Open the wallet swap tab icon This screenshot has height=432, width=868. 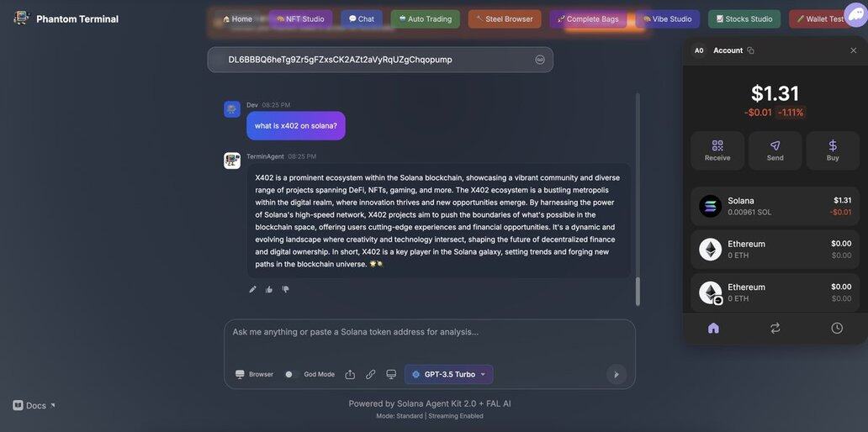(x=775, y=328)
